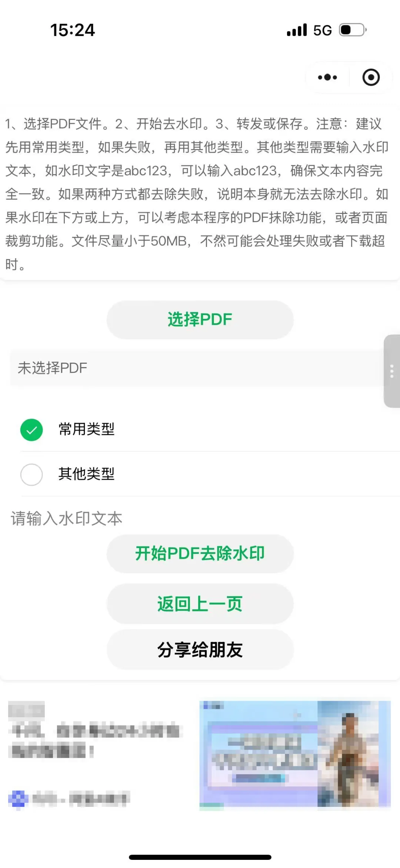
Task: Open the three-dot mini program menu
Action: [327, 77]
